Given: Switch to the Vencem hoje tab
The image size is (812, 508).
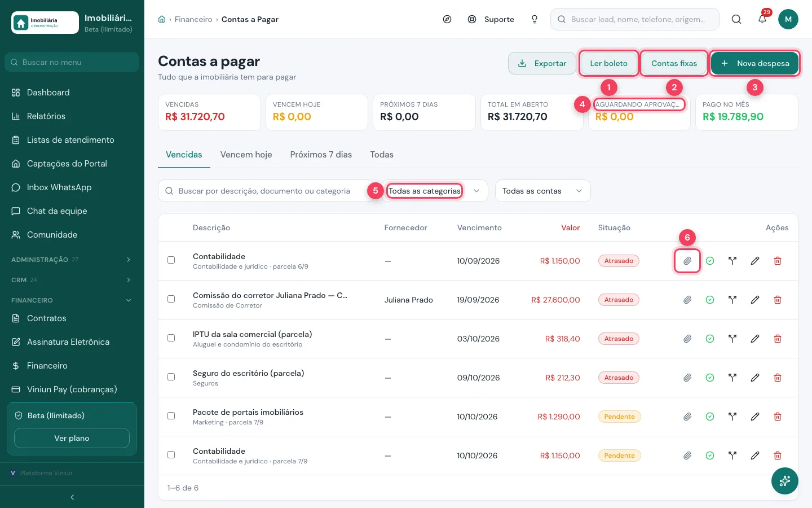Looking at the screenshot, I should click(x=246, y=155).
